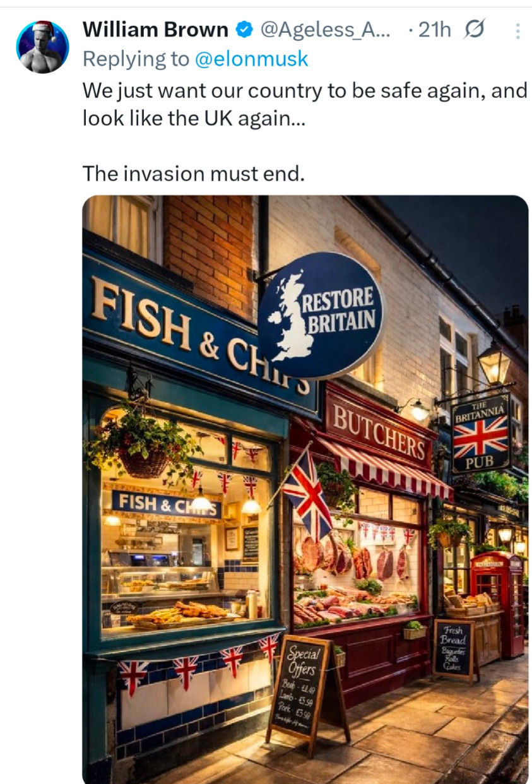This screenshot has width=532, height=784.
Task: Open the 21h timestamp link
Action: tap(435, 30)
